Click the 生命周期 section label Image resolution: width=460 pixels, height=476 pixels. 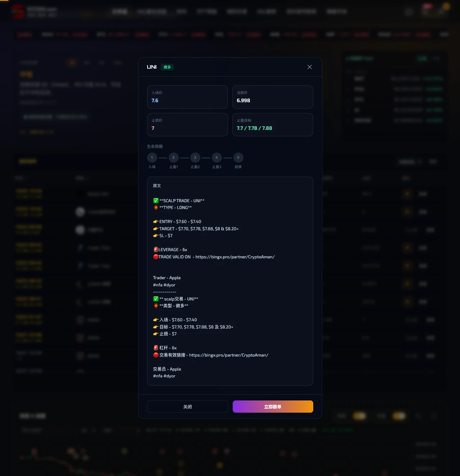[x=155, y=146]
